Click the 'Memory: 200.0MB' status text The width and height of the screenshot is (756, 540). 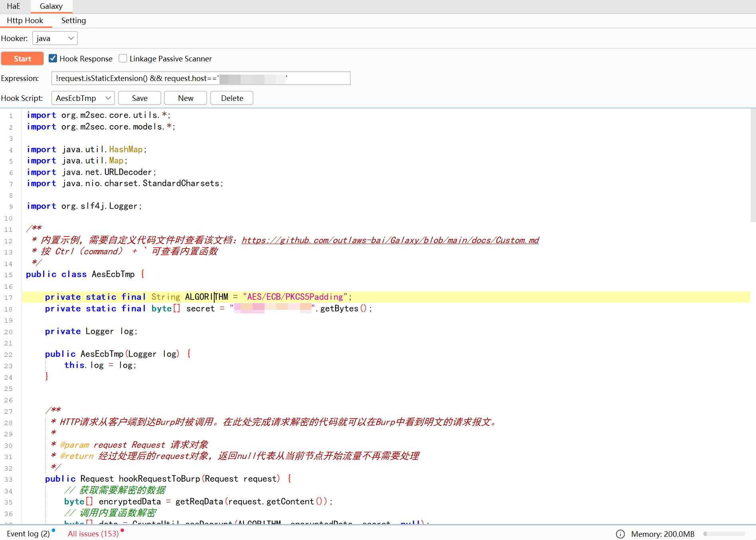click(663, 534)
